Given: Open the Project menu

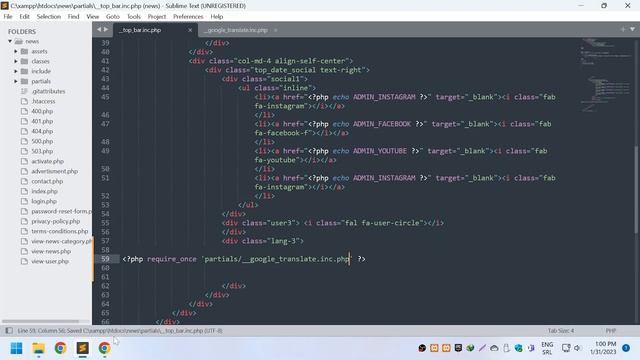Looking at the screenshot, I should pos(157,17).
